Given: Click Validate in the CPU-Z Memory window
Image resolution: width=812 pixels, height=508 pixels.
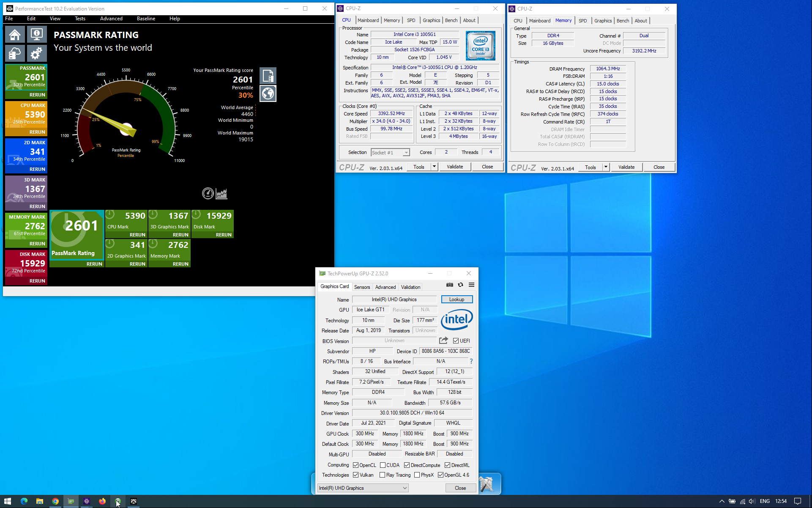Looking at the screenshot, I should coord(626,167).
